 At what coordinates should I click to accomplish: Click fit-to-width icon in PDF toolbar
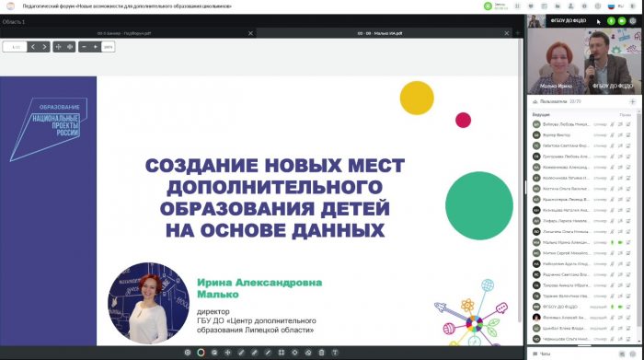tap(70, 47)
